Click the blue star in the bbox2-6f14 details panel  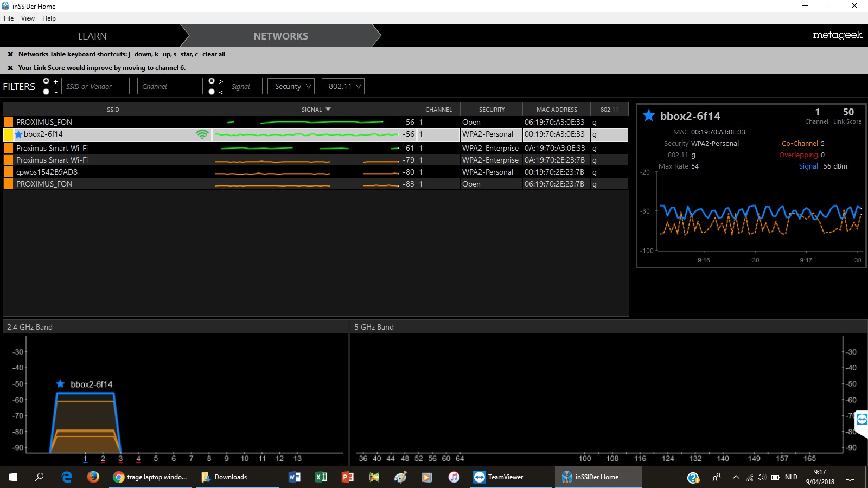coord(649,115)
